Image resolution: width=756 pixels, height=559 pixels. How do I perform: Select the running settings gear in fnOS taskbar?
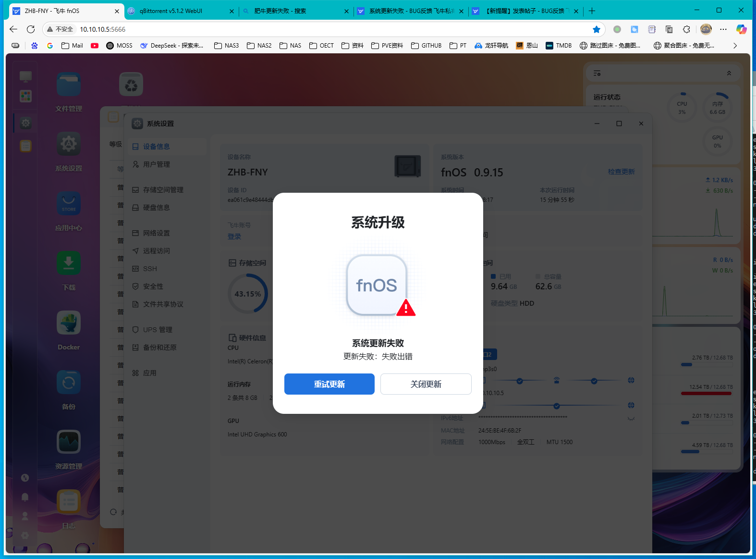(x=25, y=123)
